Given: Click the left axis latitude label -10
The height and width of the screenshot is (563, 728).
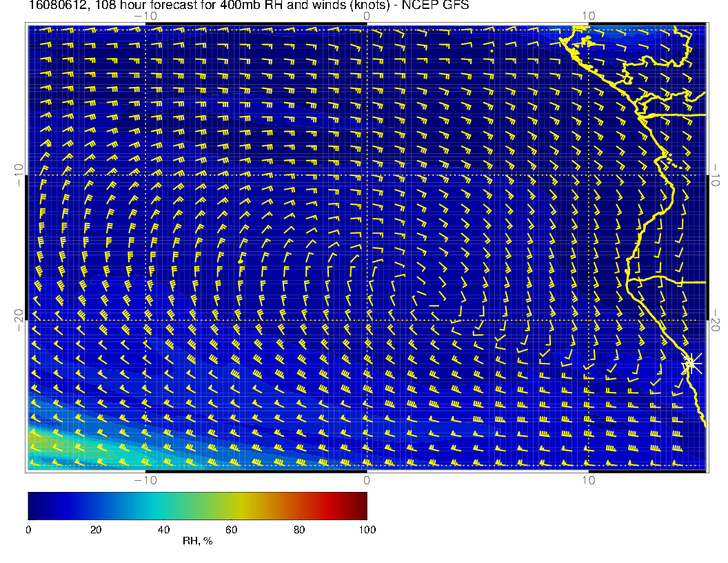Looking at the screenshot, I should [19, 175].
